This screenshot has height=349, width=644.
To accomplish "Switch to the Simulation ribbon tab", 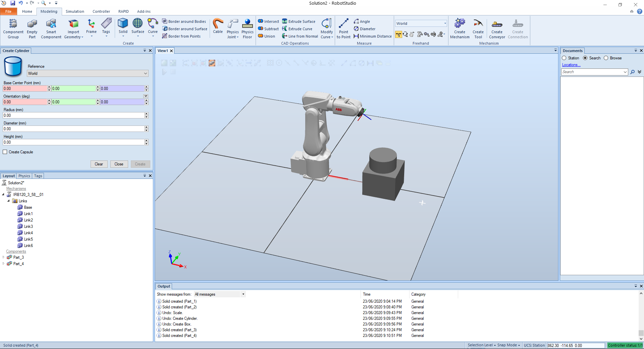I will tap(75, 11).
